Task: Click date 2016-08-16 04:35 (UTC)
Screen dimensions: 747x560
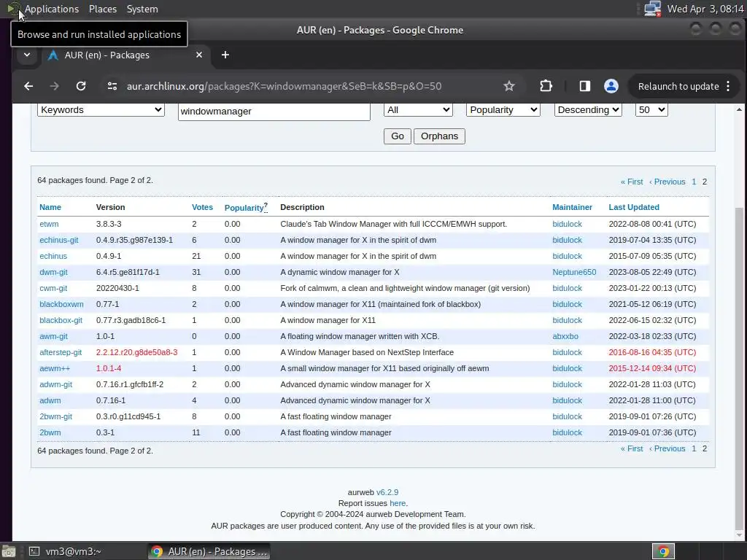Action: point(652,352)
